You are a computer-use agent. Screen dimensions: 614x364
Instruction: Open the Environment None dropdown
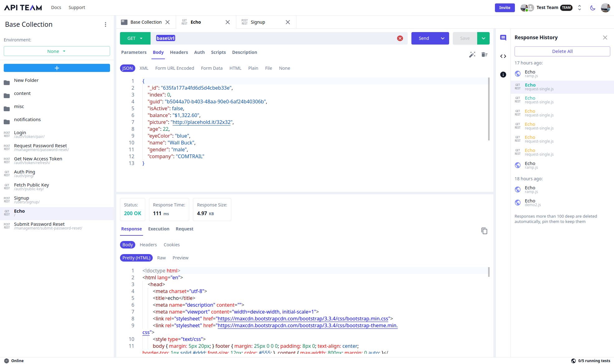pos(56,51)
